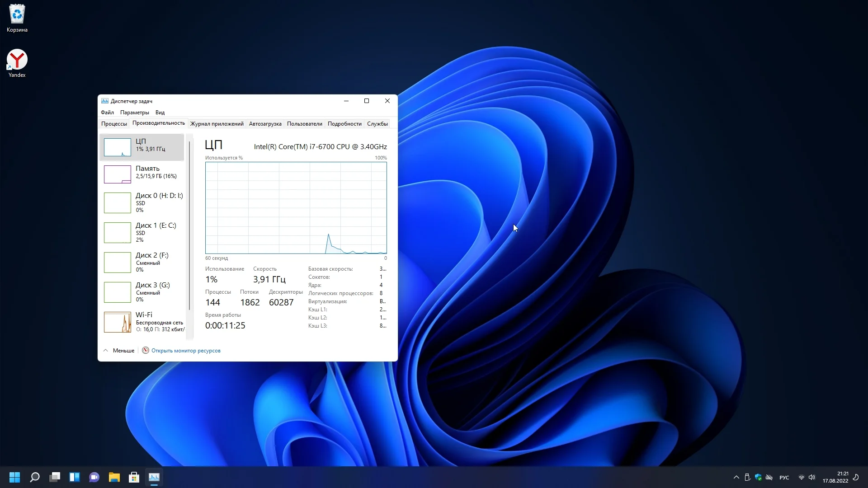Click the Resource Monitor icon at bottom
Image resolution: width=868 pixels, height=488 pixels.
coord(146,351)
